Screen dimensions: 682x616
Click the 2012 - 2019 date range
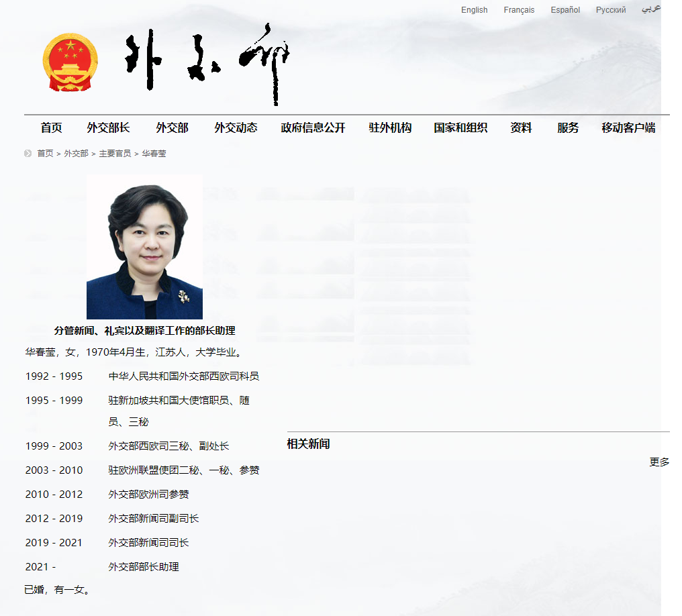point(54,519)
